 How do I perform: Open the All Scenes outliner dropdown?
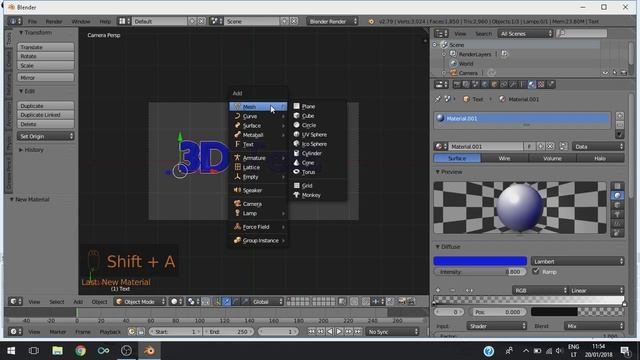[x=525, y=33]
